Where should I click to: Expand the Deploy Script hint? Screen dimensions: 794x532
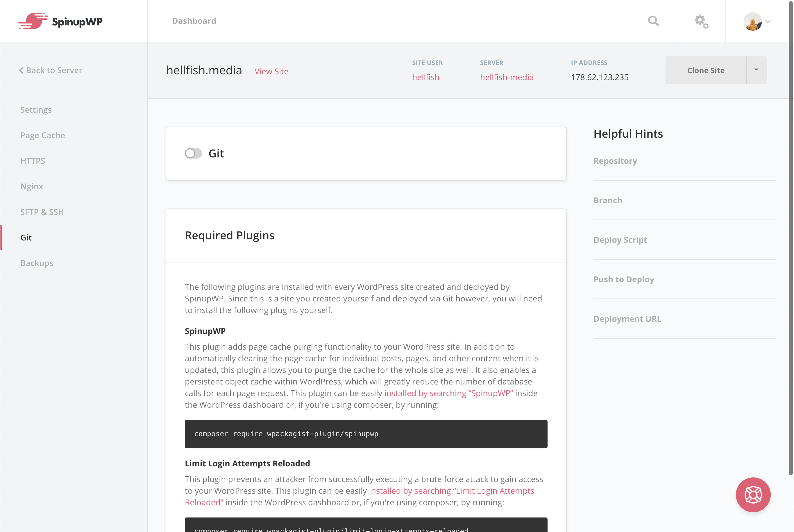(620, 240)
